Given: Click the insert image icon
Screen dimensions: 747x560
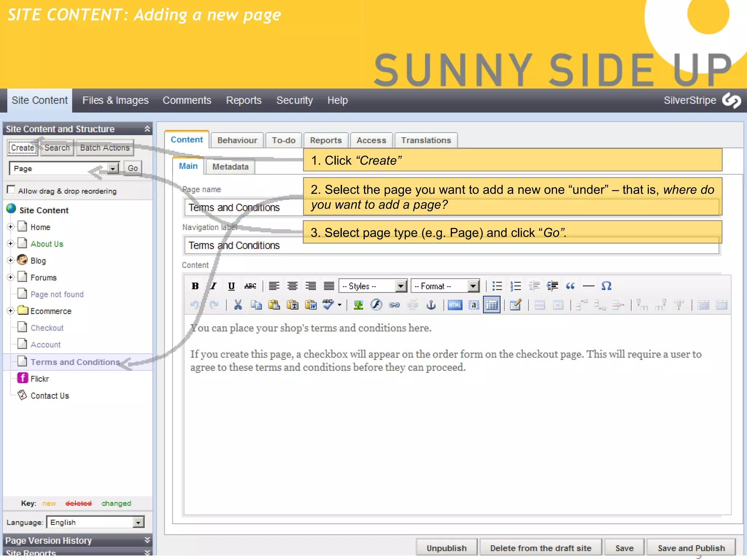Looking at the screenshot, I should (x=358, y=305).
